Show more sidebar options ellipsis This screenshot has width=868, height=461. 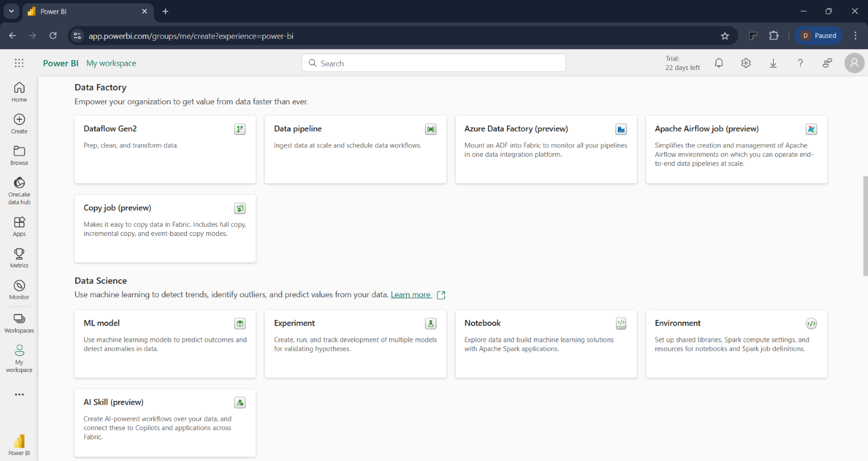(19, 394)
